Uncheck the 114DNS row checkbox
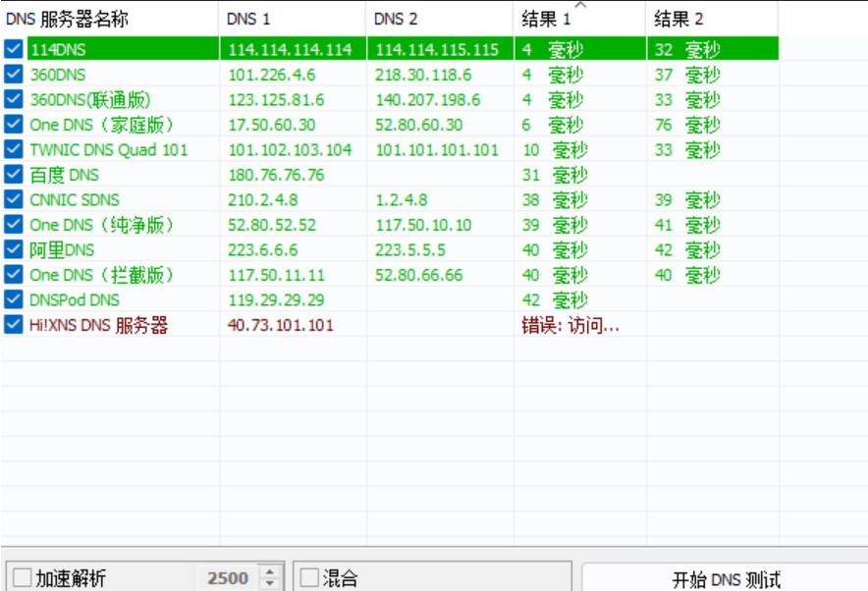Image resolution: width=868 pixels, height=591 pixels. coord(14,49)
